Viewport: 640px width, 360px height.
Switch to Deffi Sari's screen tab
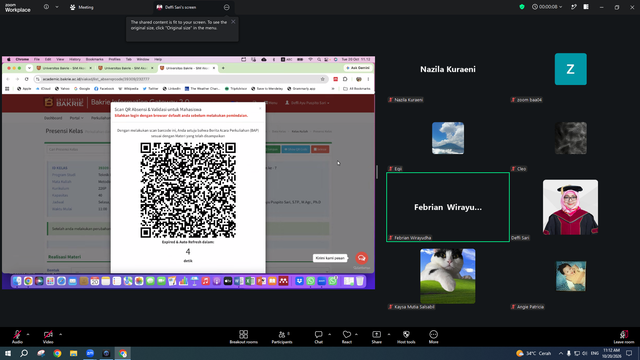pyautogui.click(x=176, y=7)
